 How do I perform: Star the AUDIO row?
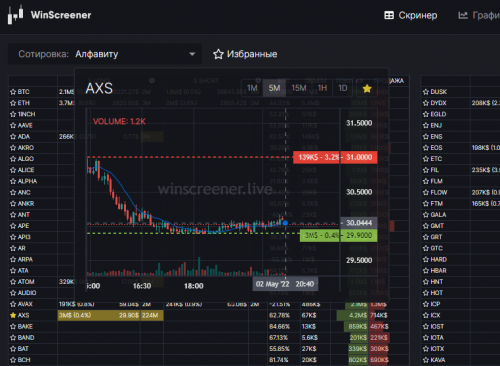coord(13,293)
